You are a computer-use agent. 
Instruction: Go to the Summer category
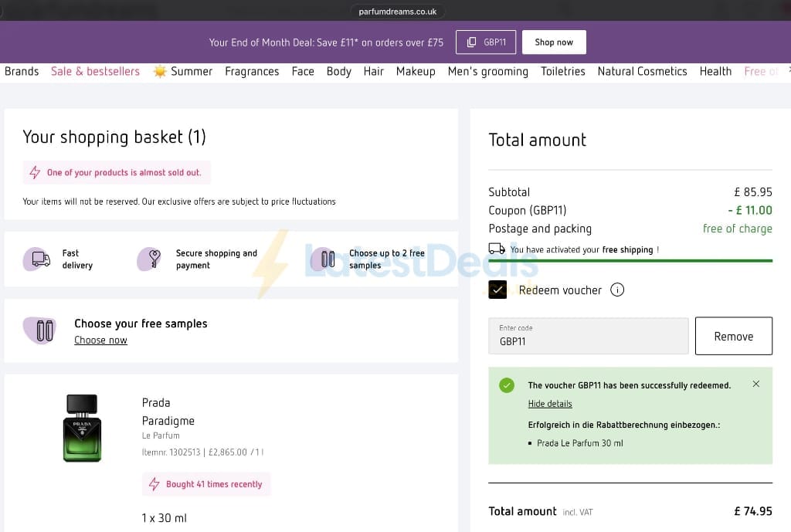click(192, 72)
